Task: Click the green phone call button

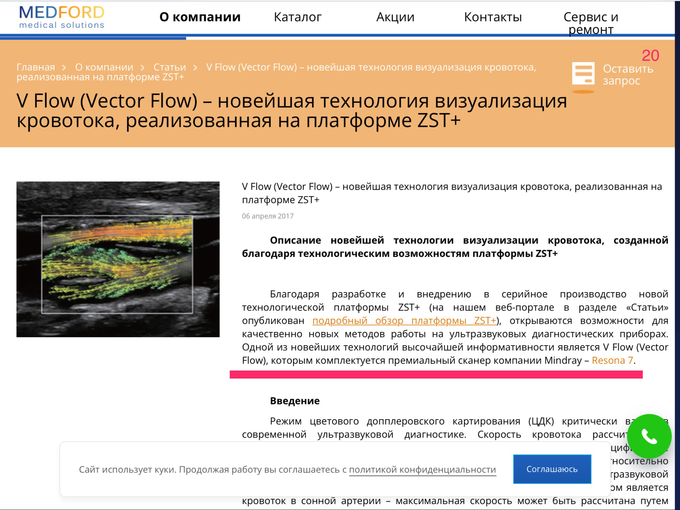Action: [x=649, y=436]
